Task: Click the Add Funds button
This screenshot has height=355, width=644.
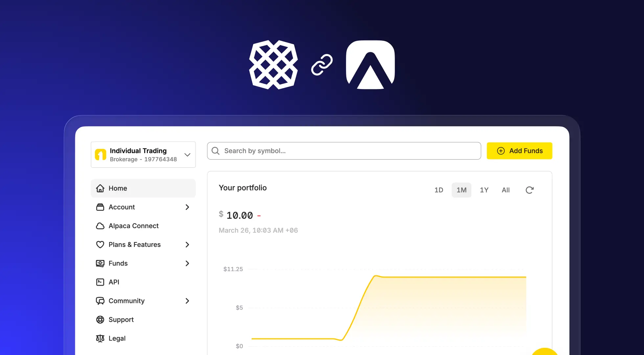Action: (x=519, y=151)
